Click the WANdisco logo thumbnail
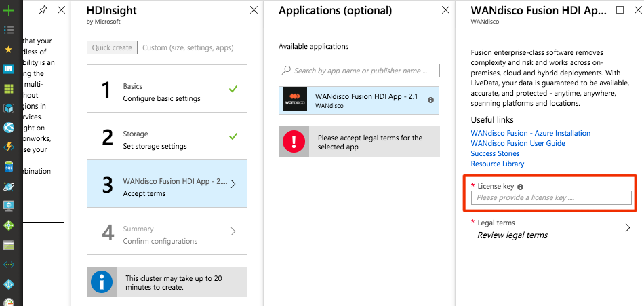The width and height of the screenshot is (644, 306). coord(294,100)
